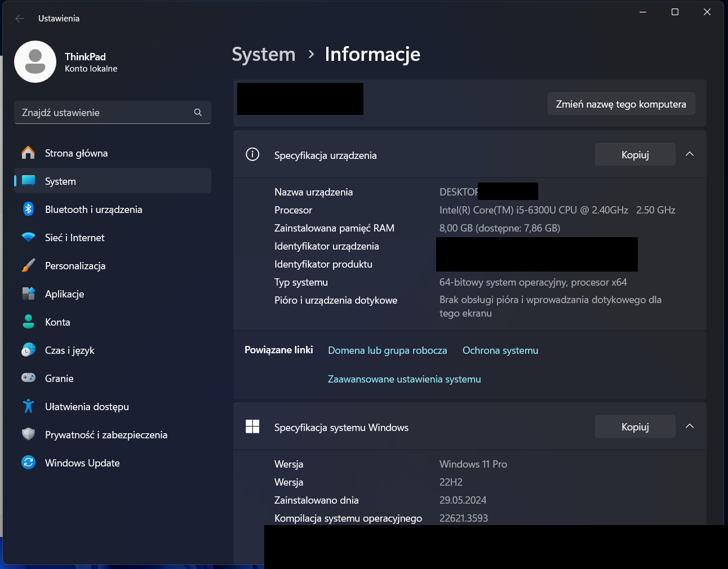The image size is (728, 569).
Task: Copy device specification with Kopiuj button
Action: (634, 154)
